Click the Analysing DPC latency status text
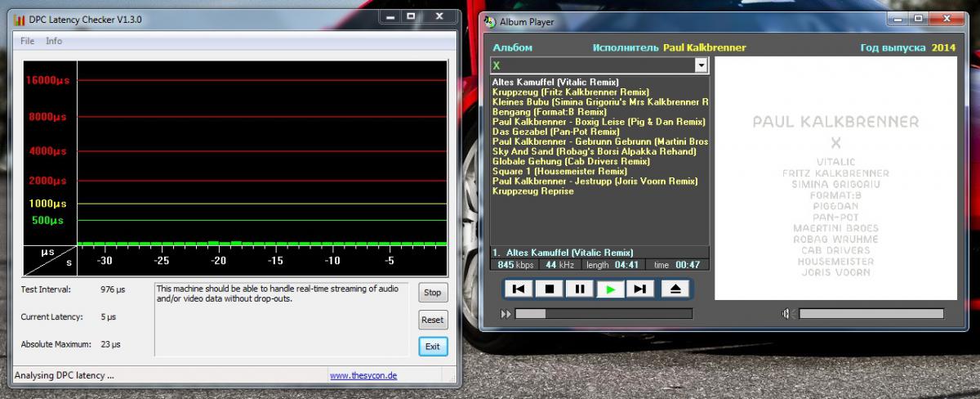This screenshot has height=399, width=980. pyautogui.click(x=65, y=376)
